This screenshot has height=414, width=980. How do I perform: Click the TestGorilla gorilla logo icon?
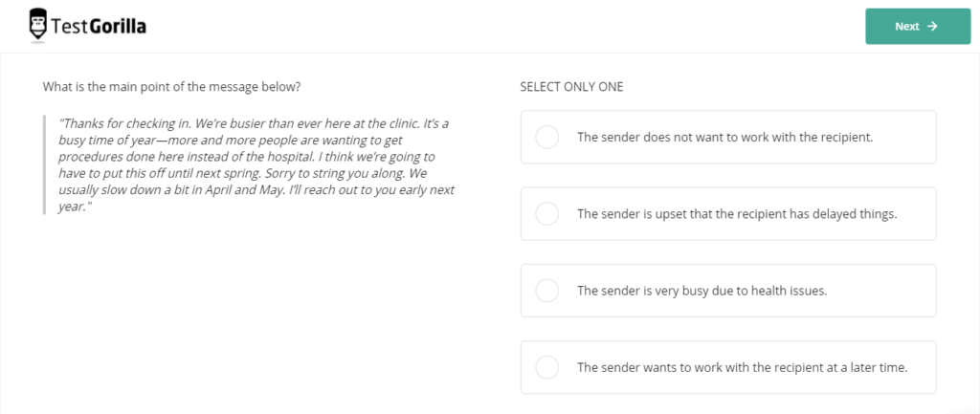39,26
